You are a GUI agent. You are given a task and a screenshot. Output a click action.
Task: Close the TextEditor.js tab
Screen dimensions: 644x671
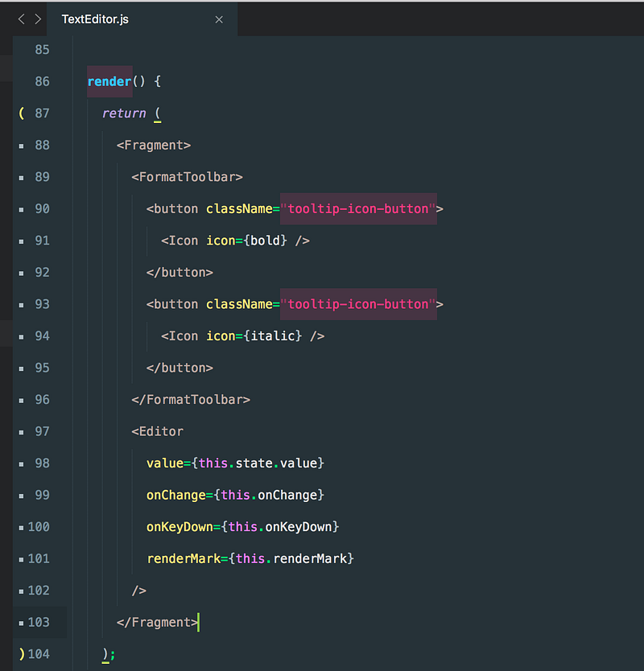(219, 19)
